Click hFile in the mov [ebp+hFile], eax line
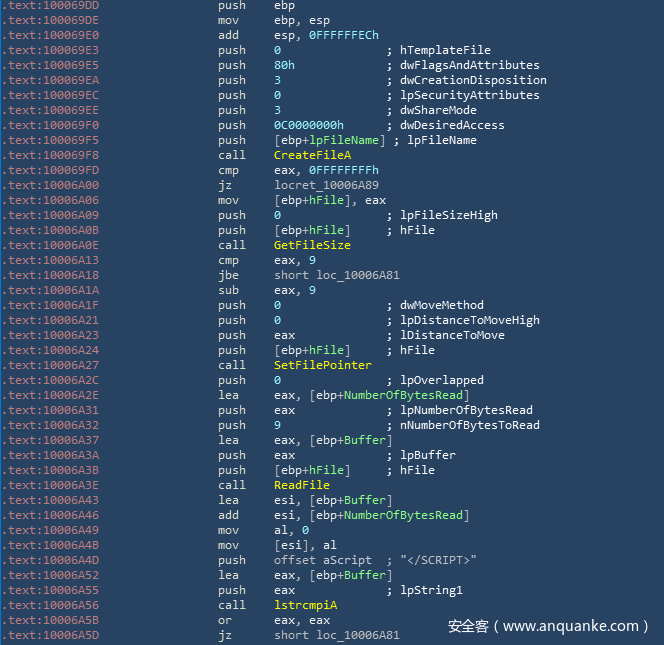664x645 pixels. click(x=322, y=200)
